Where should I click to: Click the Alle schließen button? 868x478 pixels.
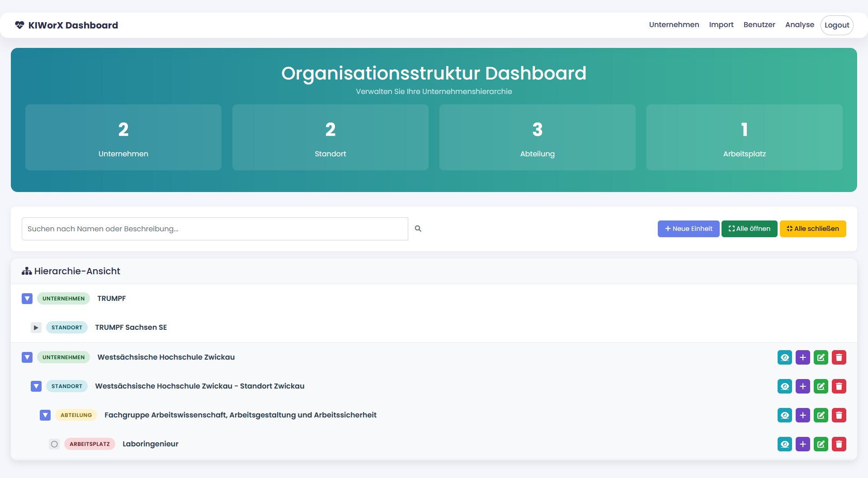(812, 229)
